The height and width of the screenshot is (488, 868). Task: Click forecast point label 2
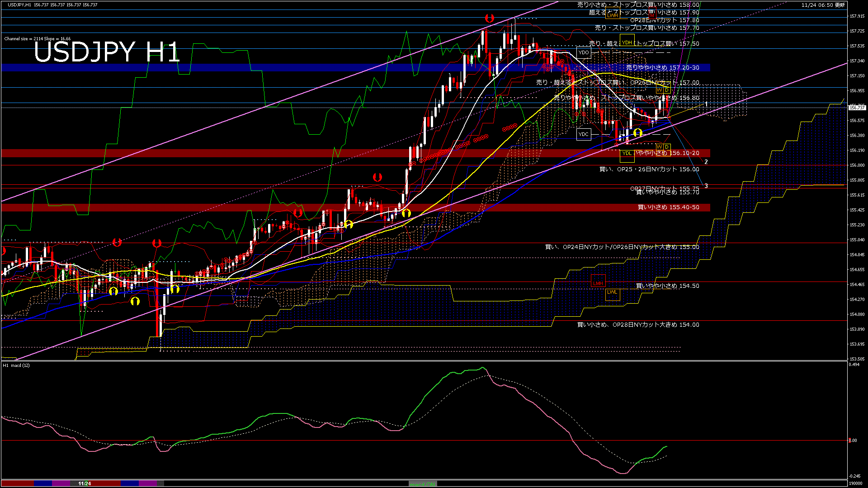[706, 162]
